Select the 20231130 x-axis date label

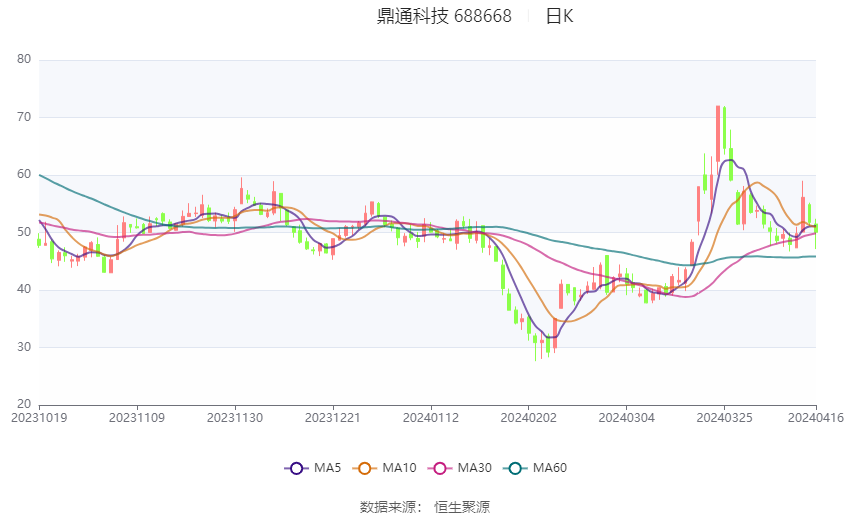click(235, 418)
